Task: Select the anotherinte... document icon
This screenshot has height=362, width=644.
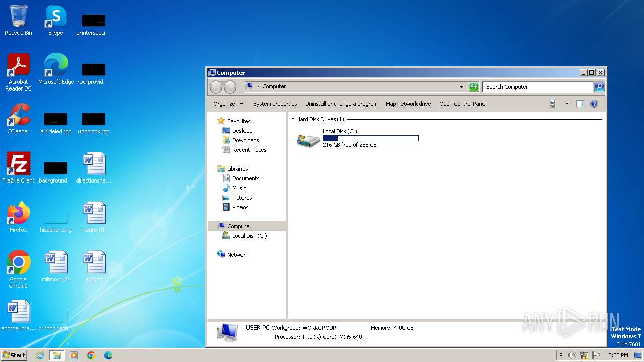Action: (18, 316)
